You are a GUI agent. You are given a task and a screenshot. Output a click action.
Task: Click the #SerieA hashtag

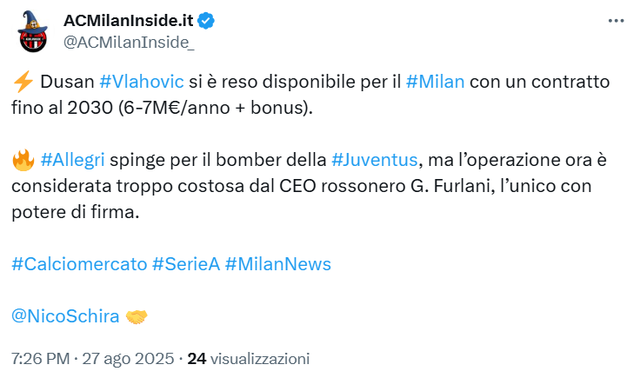coord(186,264)
